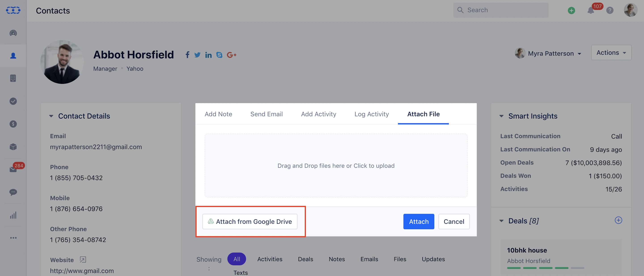644x276 pixels.
Task: Open the Emails inbox showing 284 unread
Action: tap(13, 169)
